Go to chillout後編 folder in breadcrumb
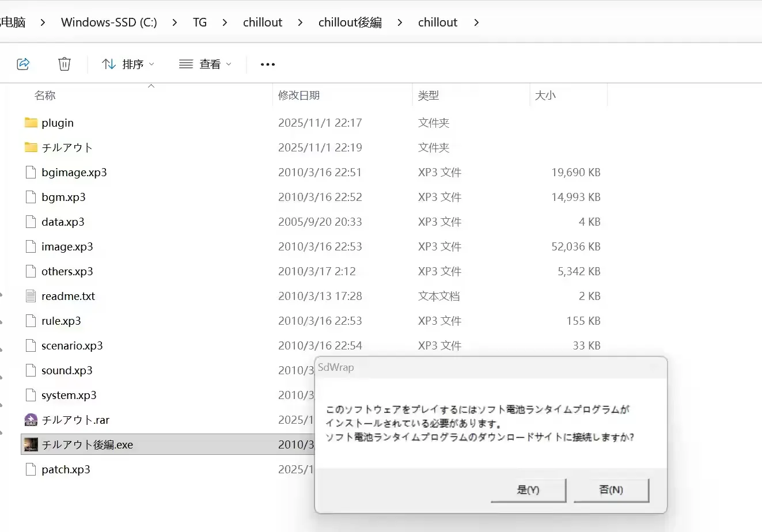This screenshot has width=762, height=532. coord(350,22)
